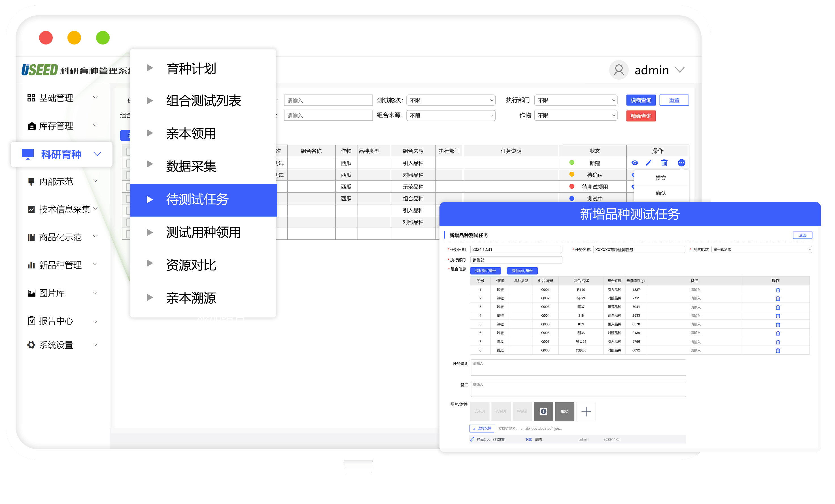The image size is (835, 504).
Task: Click the paperclip icon beside 样品2.pdf
Action: pos(472,439)
